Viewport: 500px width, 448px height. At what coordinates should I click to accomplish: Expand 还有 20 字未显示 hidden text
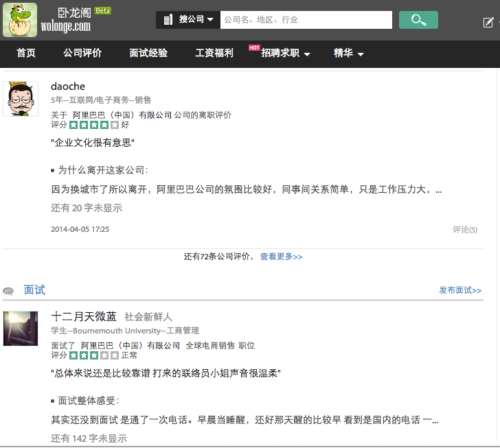tap(87, 208)
